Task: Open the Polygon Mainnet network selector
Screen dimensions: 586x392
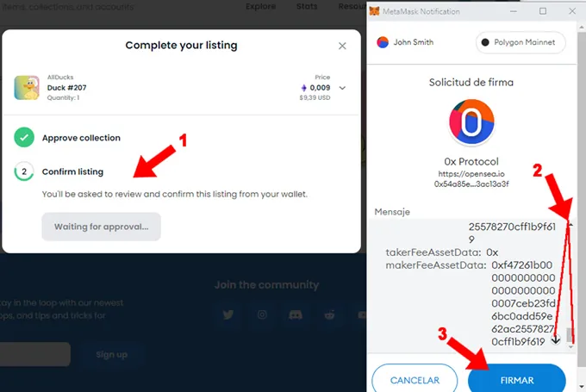Action: (517, 42)
